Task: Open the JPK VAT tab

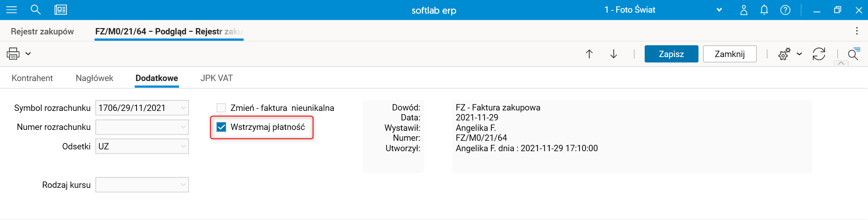Action: [217, 78]
